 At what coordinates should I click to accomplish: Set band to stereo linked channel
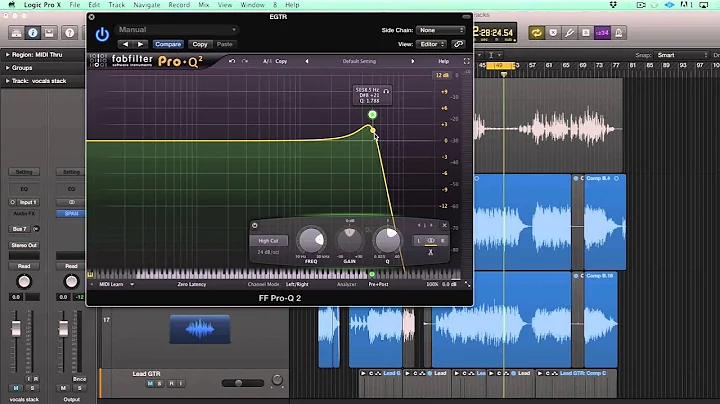coord(431,241)
